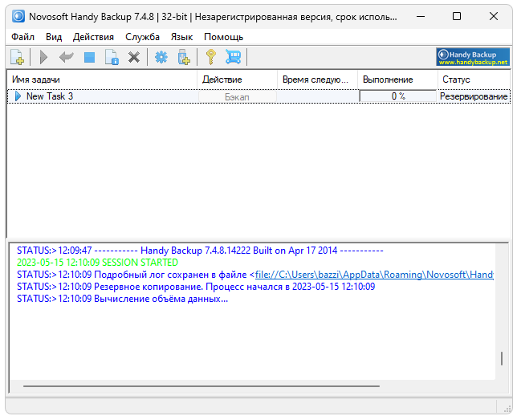The width and height of the screenshot is (517, 420).
Task: Click the USB drive plus toolbar icon
Action: pyautogui.click(x=184, y=57)
